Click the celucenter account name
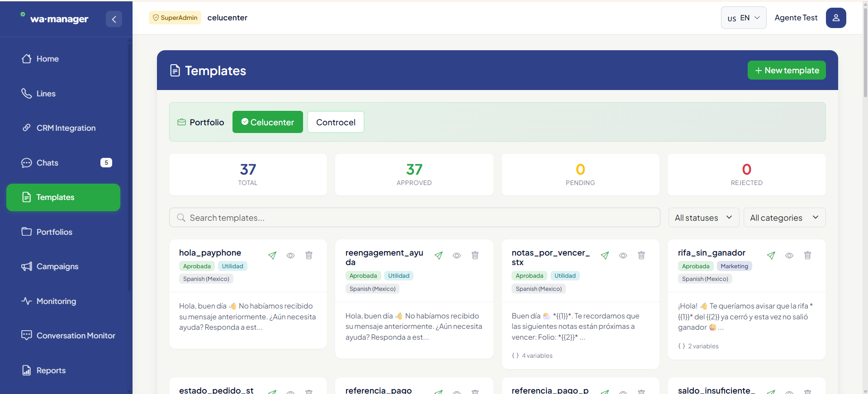 point(228,18)
